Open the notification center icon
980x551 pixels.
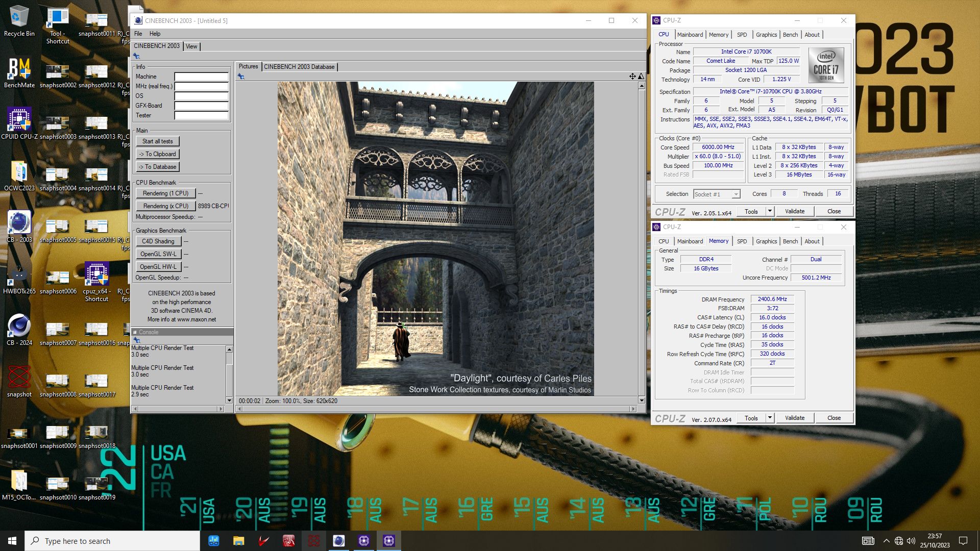[963, 541]
